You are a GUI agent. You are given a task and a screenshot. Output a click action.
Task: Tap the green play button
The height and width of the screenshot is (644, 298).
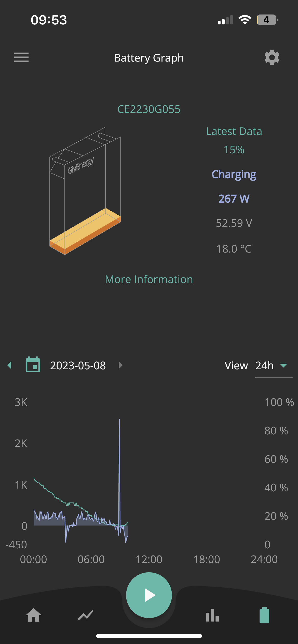click(149, 595)
